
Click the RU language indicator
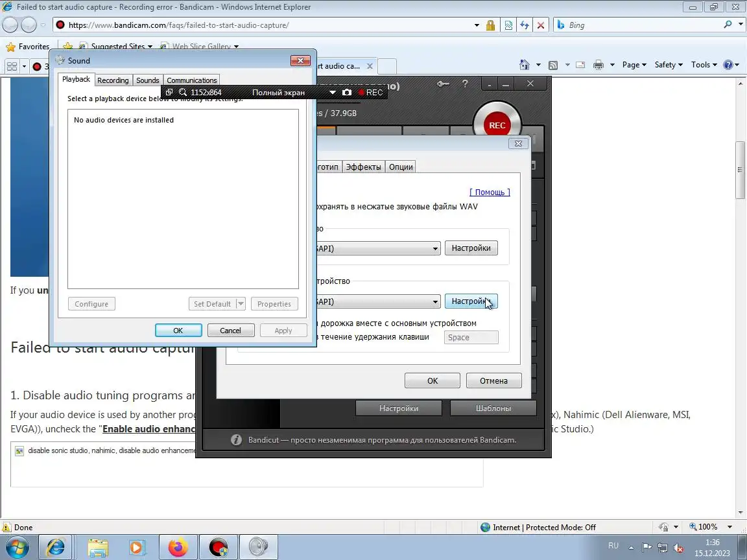point(613,546)
